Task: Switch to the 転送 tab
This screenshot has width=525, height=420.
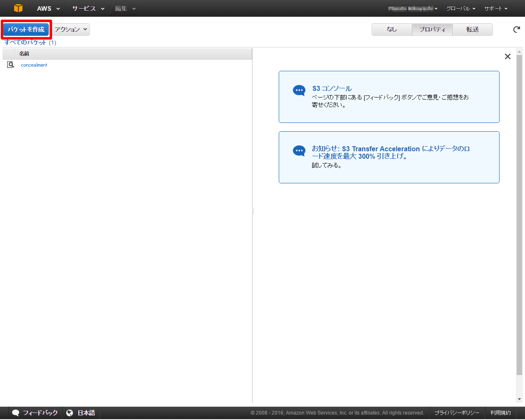Action: (472, 30)
